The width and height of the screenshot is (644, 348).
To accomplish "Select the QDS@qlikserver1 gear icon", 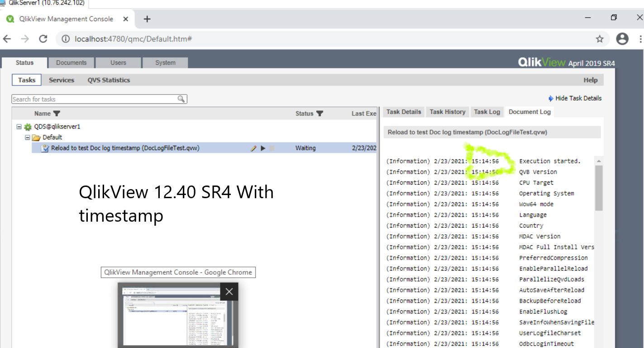I will coord(28,127).
